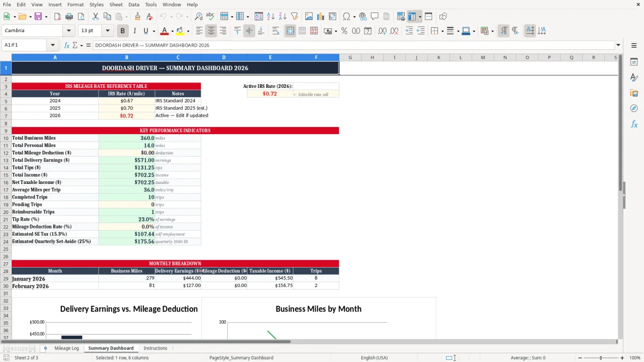Toggle right-to-left text direction
This screenshot has width=644, height=362.
(x=515, y=31)
